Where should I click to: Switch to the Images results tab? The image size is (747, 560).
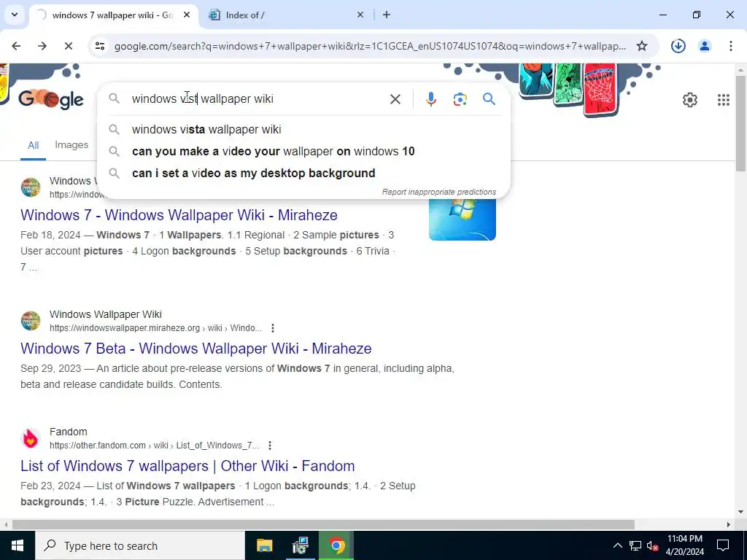[71, 145]
